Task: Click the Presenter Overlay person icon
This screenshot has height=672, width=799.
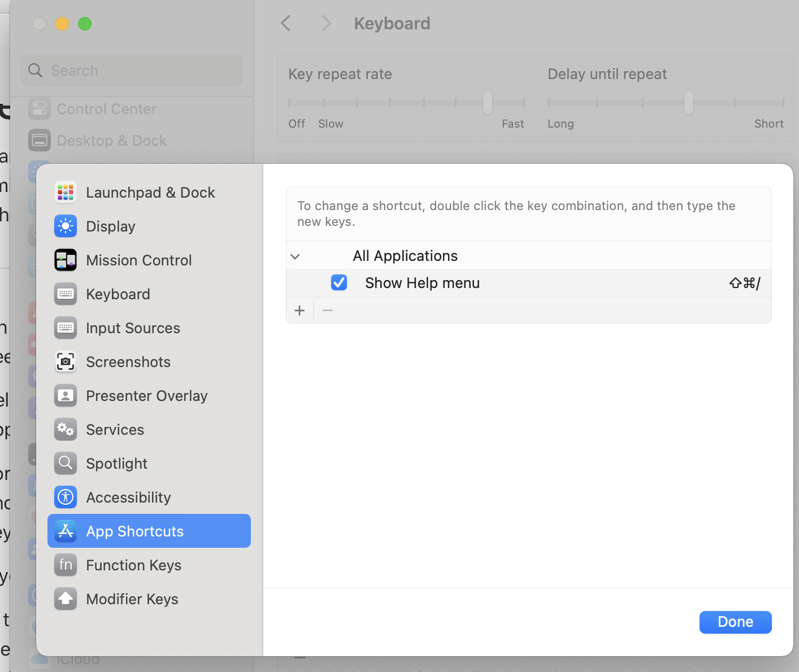Action: point(66,396)
